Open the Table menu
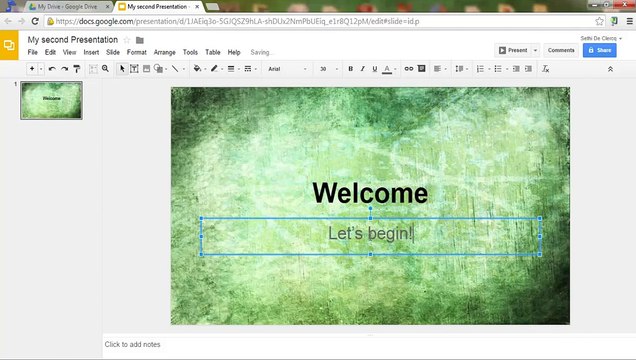Image resolution: width=636 pixels, height=360 pixels. 213,52
